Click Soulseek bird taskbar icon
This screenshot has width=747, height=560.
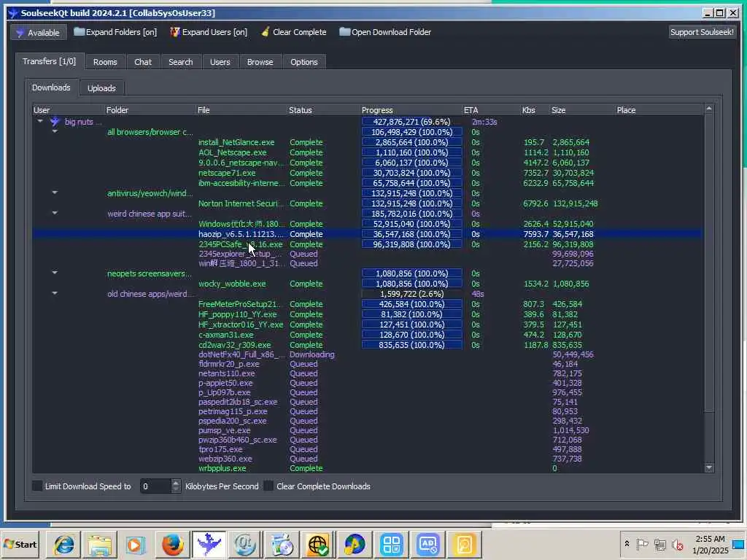coord(209,544)
